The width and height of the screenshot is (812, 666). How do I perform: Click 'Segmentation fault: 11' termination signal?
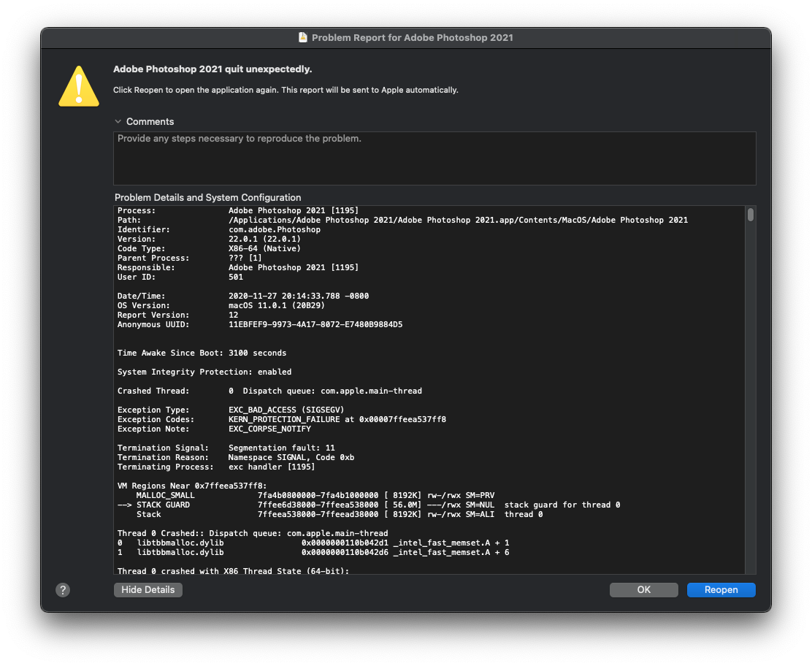[x=282, y=448]
